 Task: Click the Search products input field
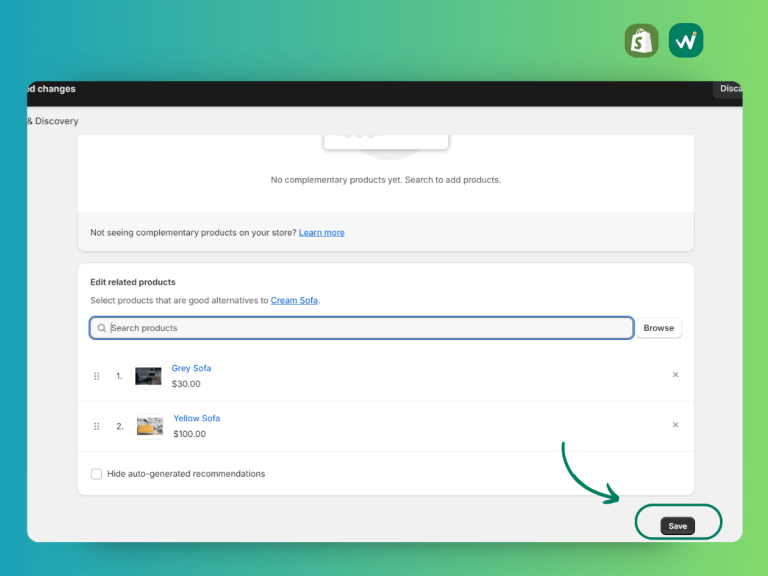pos(361,328)
